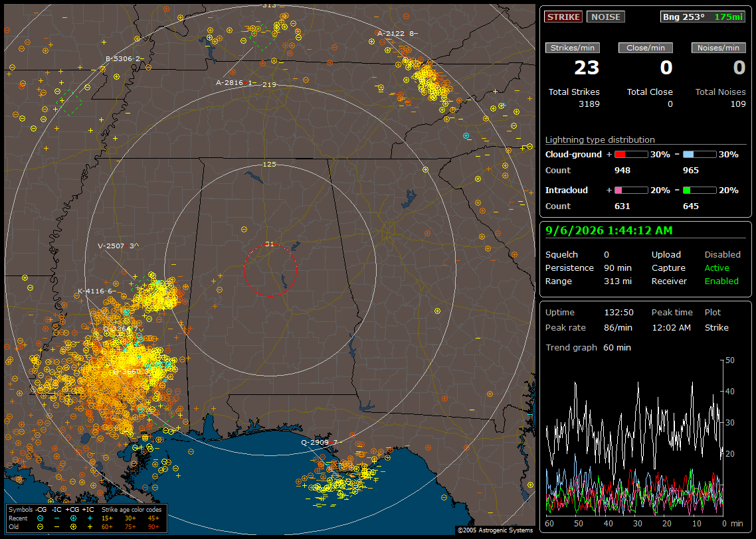This screenshot has height=539, width=756.
Task: Click the blue negative cloud-ground color bar
Action: 700,155
